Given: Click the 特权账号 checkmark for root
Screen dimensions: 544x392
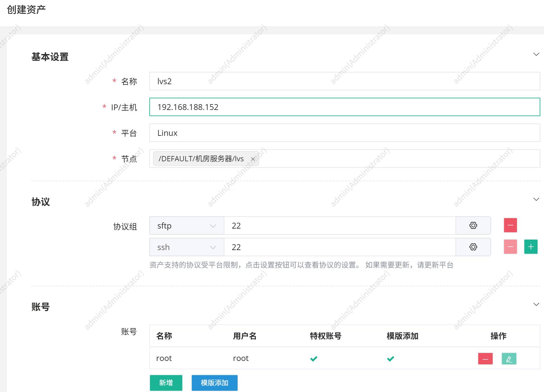Looking at the screenshot, I should tap(314, 359).
